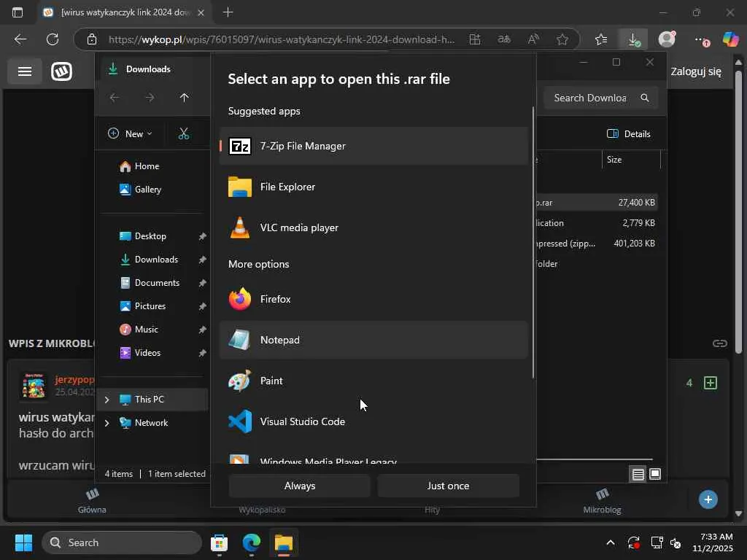Click the Size column header
Viewport: 747px width, 560px height.
[631, 160]
